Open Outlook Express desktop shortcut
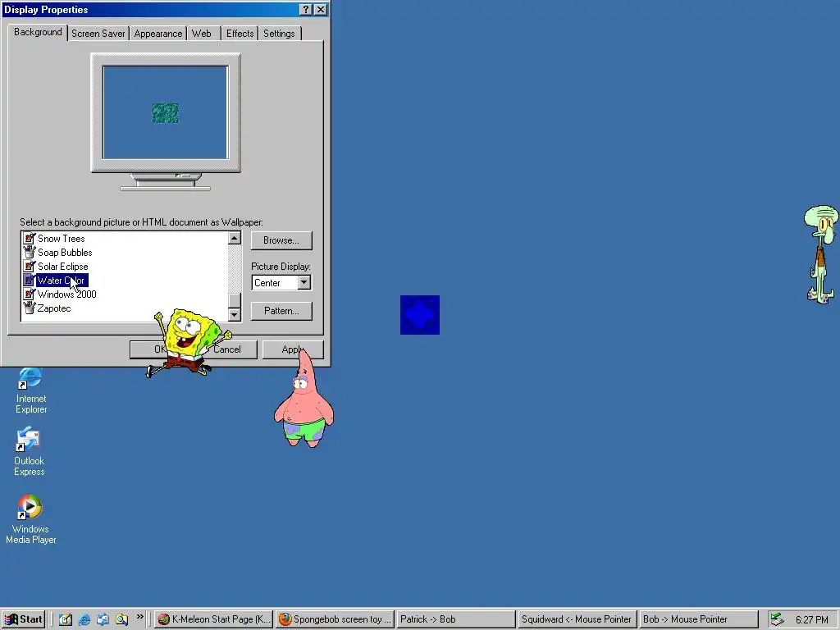840x630 pixels. [x=29, y=451]
